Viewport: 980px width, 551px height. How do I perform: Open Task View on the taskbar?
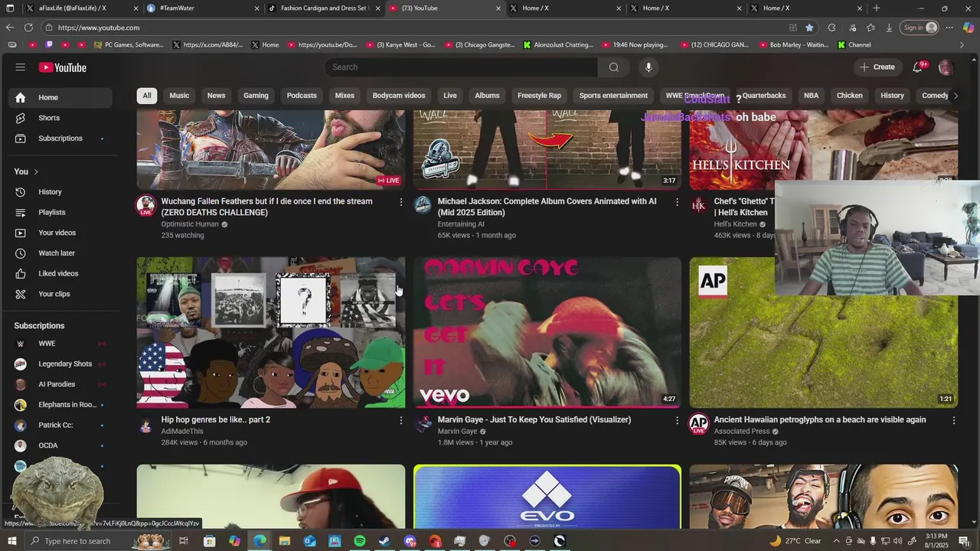(184, 541)
